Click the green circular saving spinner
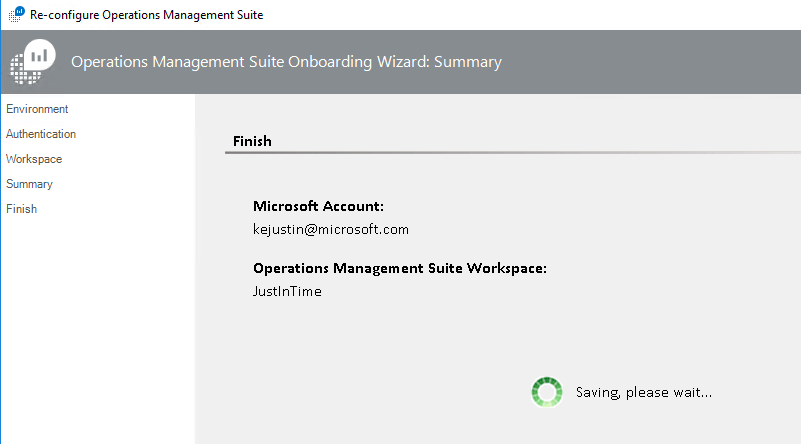 546,392
